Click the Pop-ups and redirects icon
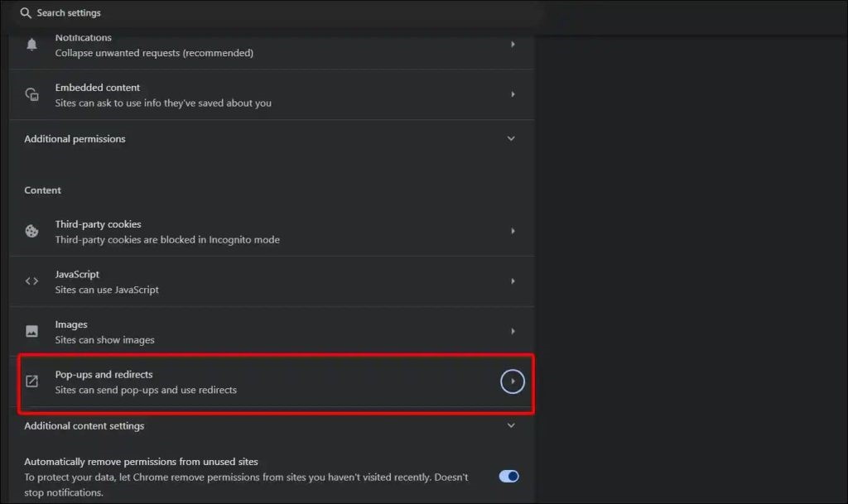This screenshot has height=504, width=848. point(31,382)
